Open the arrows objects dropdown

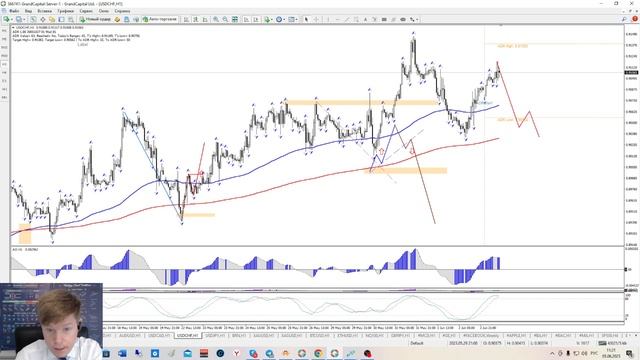(x=414, y=19)
